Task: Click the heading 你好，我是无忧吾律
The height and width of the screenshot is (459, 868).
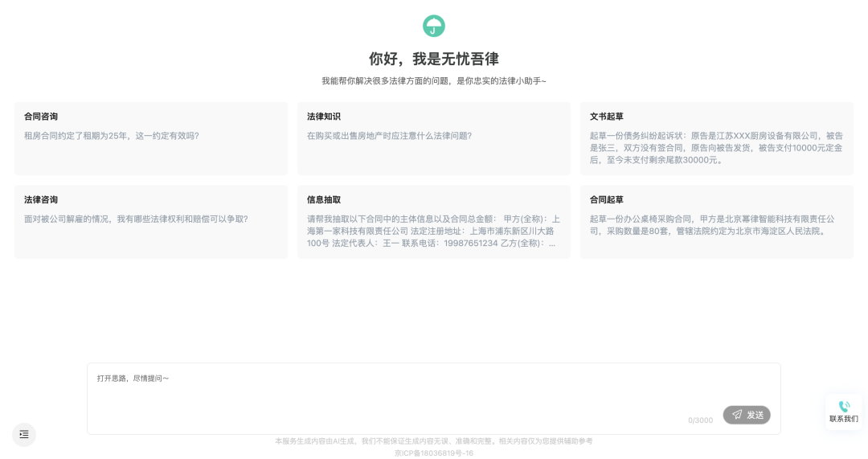Action: tap(433, 59)
